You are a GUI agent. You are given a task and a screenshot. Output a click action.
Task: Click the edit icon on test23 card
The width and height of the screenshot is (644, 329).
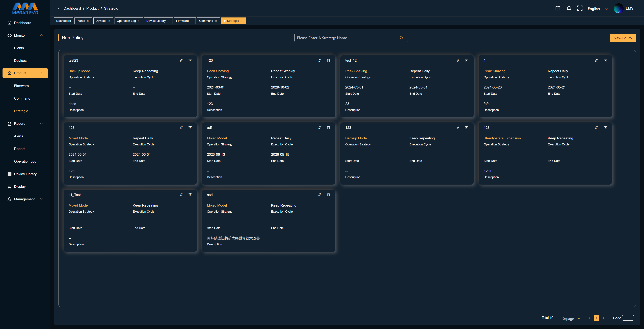[x=181, y=60]
